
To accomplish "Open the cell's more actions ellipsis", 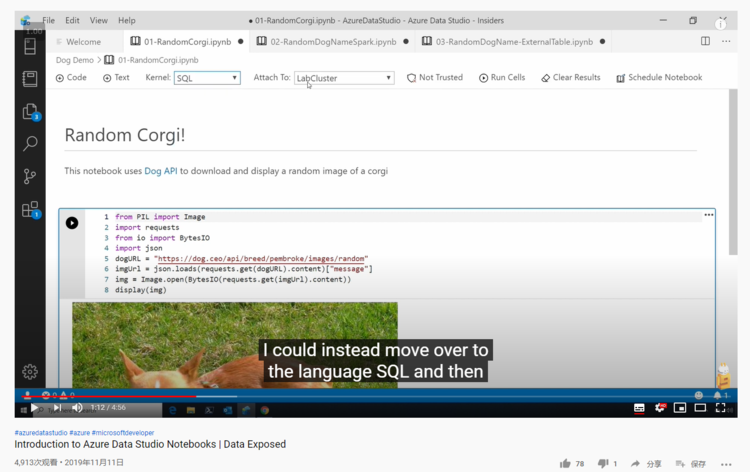I will tap(708, 215).
